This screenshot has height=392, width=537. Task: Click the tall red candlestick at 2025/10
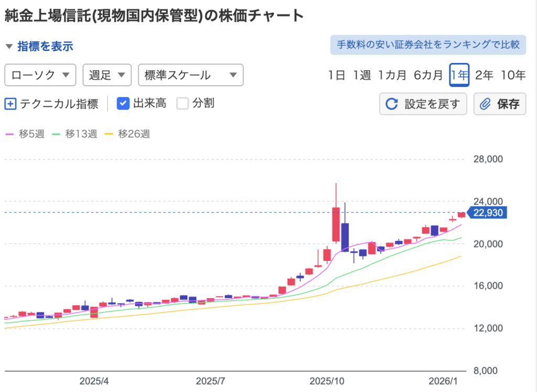point(336,224)
